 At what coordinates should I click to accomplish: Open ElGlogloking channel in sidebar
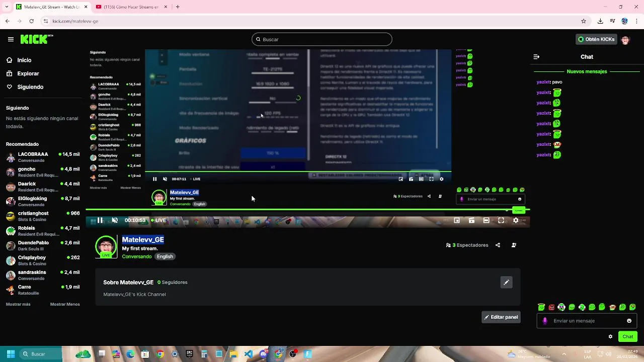coord(43,201)
